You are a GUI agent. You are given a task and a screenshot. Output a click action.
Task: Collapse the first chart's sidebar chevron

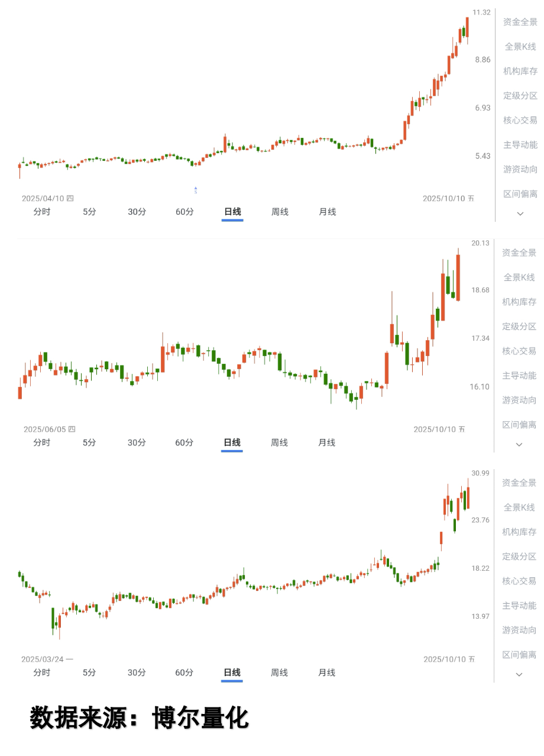[x=519, y=214]
